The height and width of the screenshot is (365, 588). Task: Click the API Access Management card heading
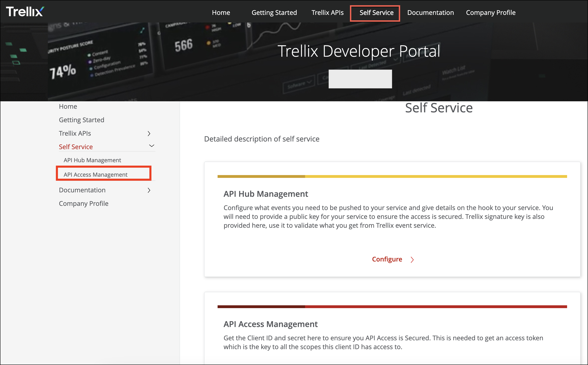click(270, 324)
